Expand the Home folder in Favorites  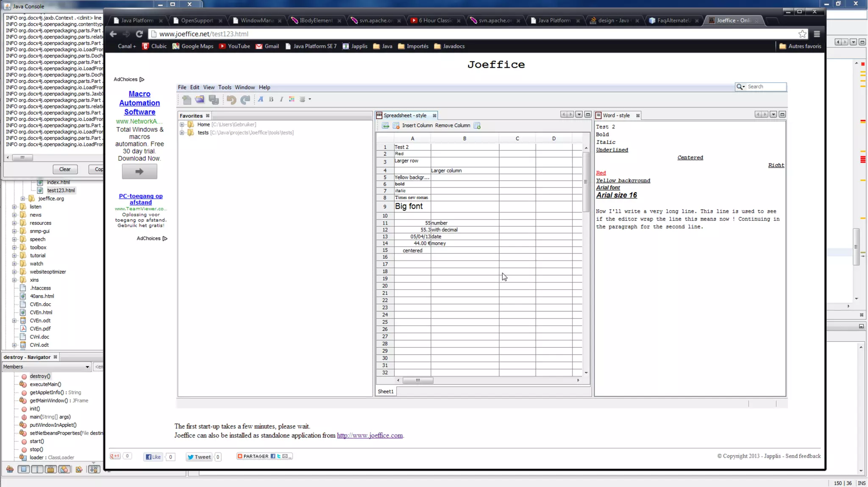point(182,125)
